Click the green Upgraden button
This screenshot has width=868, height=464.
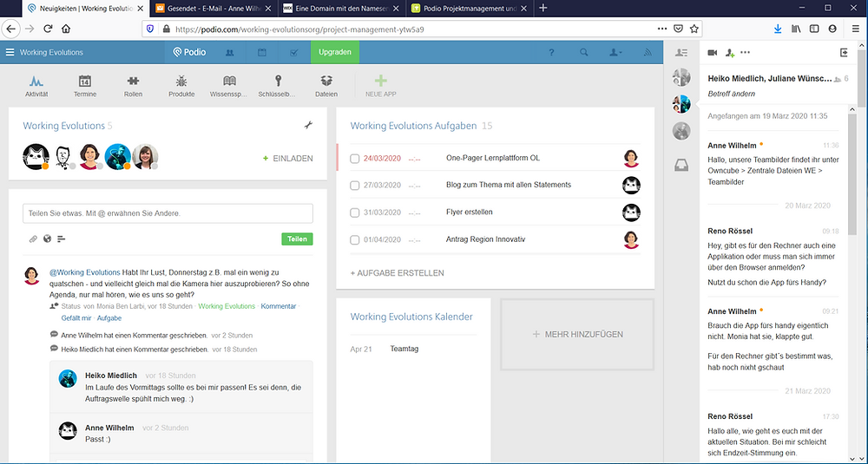(x=335, y=53)
